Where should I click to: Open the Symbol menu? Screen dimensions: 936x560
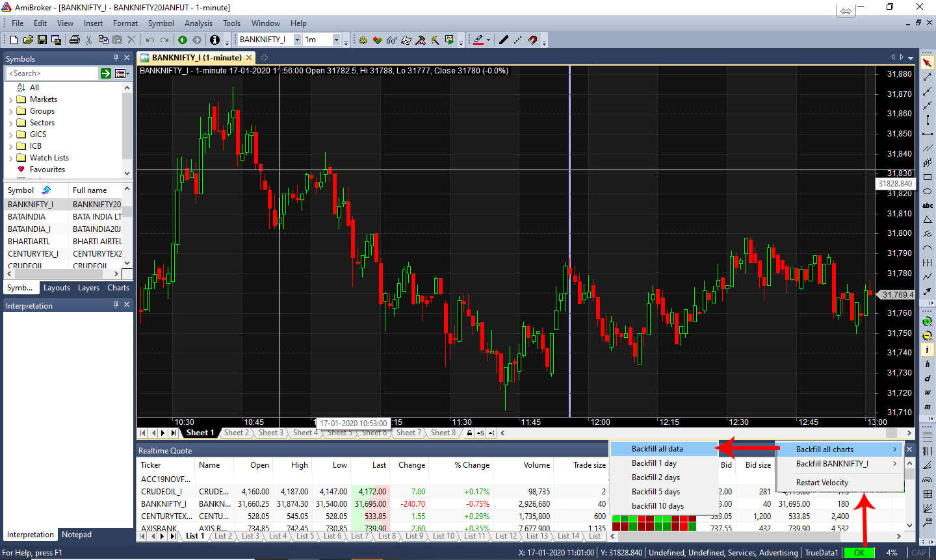[x=161, y=23]
